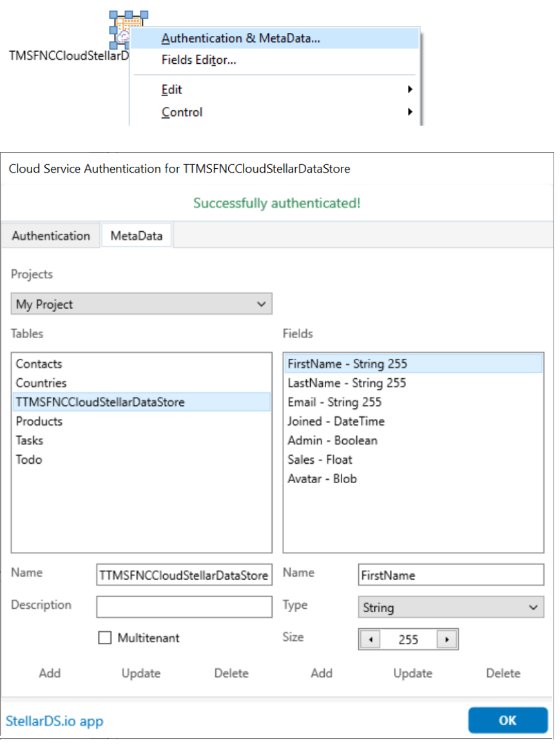Increase field Size with right arrow

[447, 640]
